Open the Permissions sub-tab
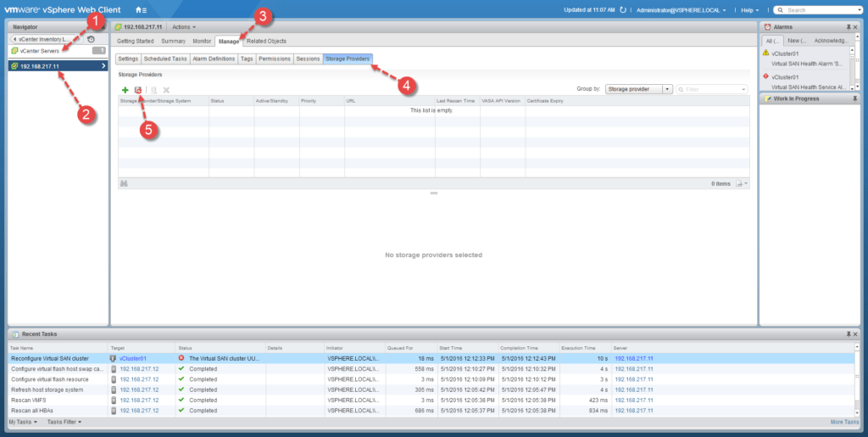868x437 pixels. [x=275, y=59]
